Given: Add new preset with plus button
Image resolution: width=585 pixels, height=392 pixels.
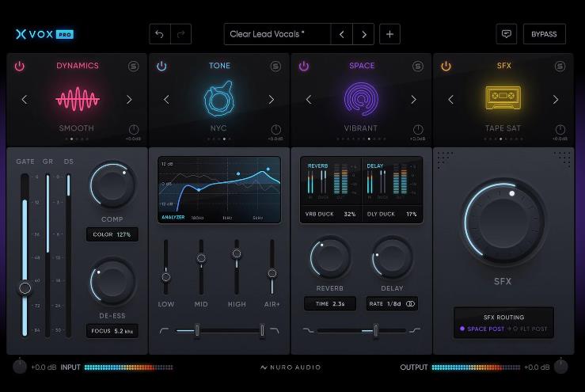Looking at the screenshot, I should pyautogui.click(x=389, y=34).
